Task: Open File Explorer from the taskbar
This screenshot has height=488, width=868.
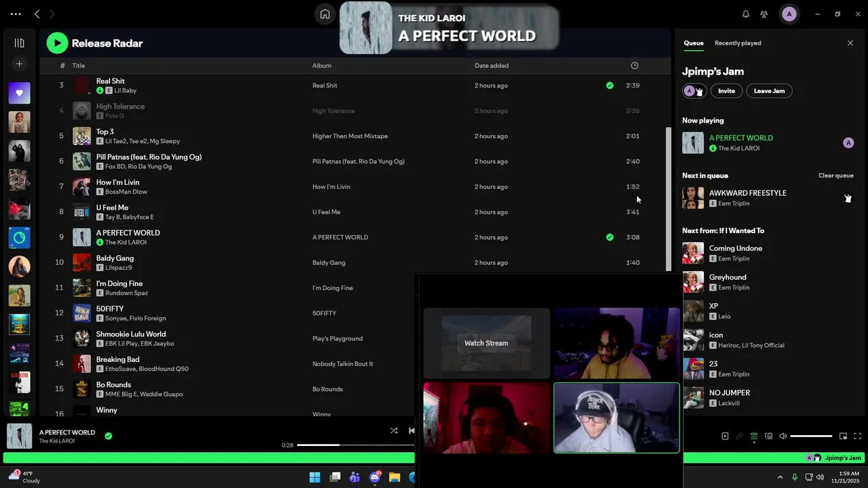Action: tap(394, 477)
